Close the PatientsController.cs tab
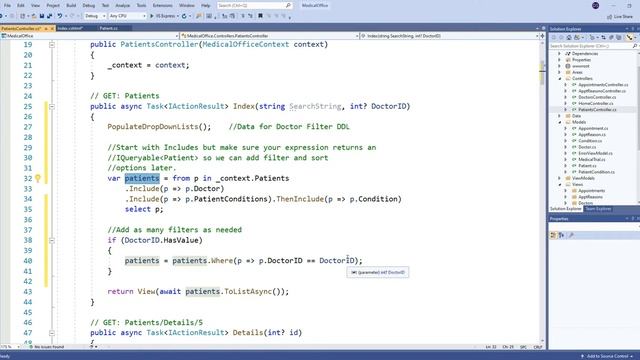This screenshot has height=360, width=640. pyautogui.click(x=52, y=29)
